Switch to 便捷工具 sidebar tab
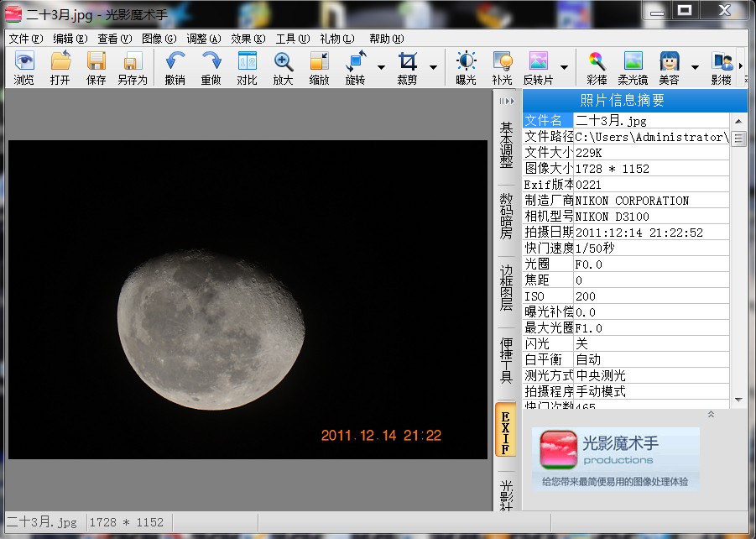Image resolution: width=756 pixels, height=539 pixels. pyautogui.click(x=506, y=358)
